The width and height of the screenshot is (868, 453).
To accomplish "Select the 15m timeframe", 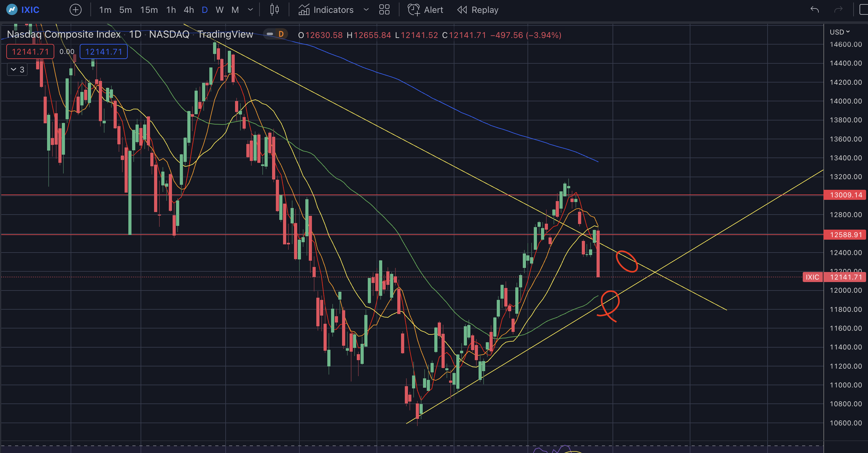I will point(149,10).
